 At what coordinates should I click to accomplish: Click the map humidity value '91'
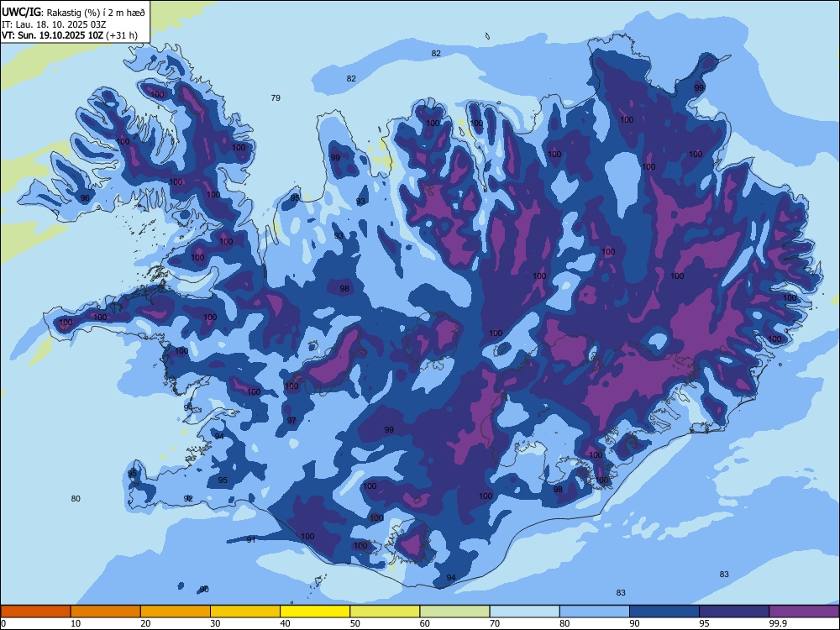point(251,539)
